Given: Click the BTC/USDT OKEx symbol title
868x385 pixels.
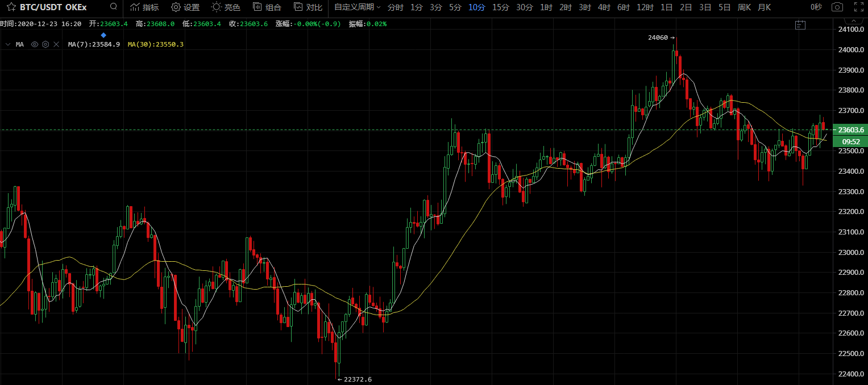Looking at the screenshot, I should point(53,7).
